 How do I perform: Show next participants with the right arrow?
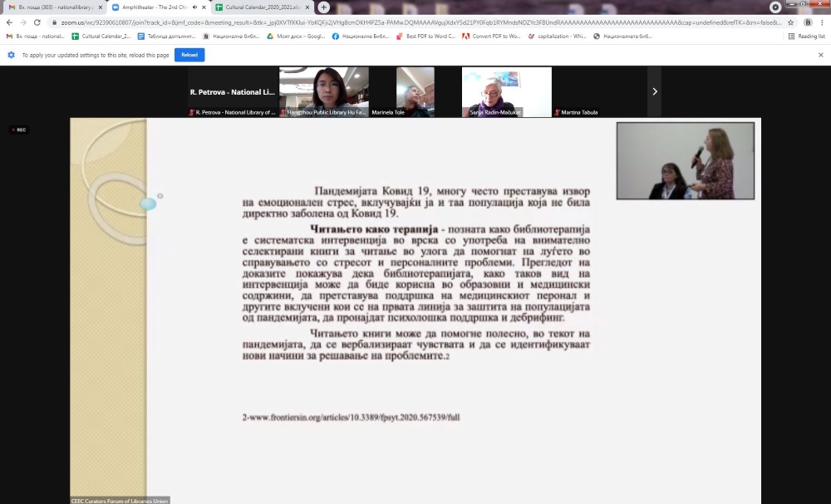(655, 91)
